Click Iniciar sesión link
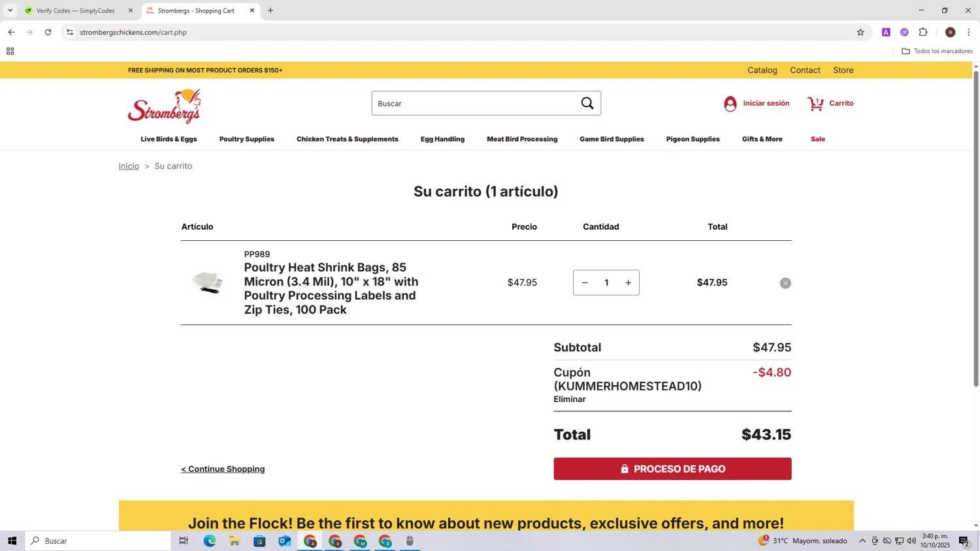 click(766, 103)
